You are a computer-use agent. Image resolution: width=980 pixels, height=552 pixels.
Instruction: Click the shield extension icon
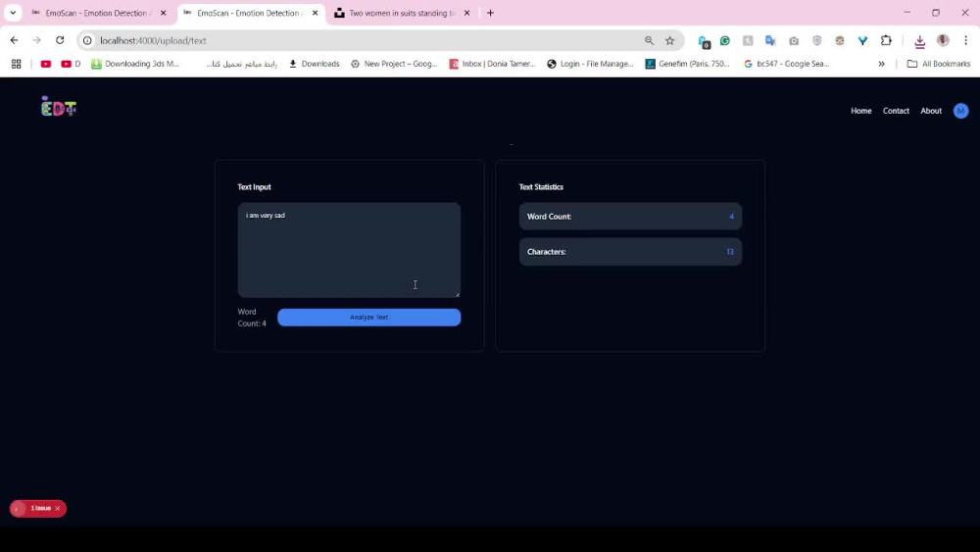coord(817,40)
